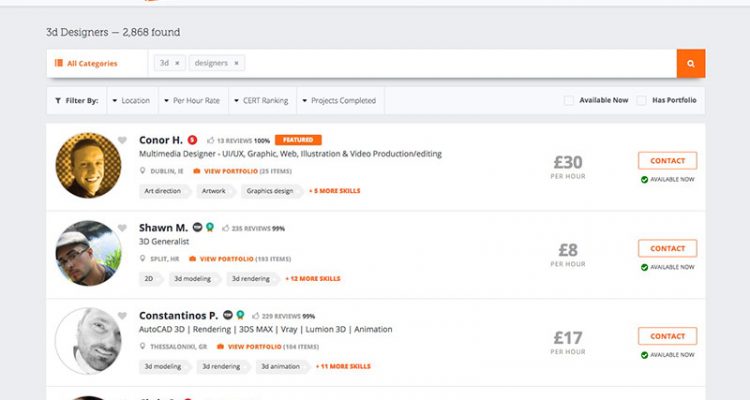Click the orange search magnifier button

(691, 63)
